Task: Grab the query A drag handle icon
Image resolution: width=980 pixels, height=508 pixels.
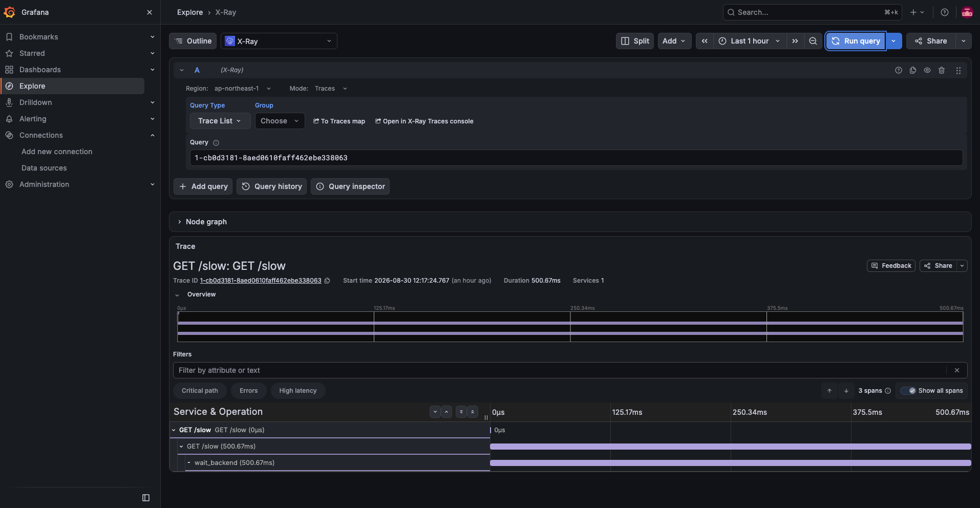Action: (x=958, y=70)
